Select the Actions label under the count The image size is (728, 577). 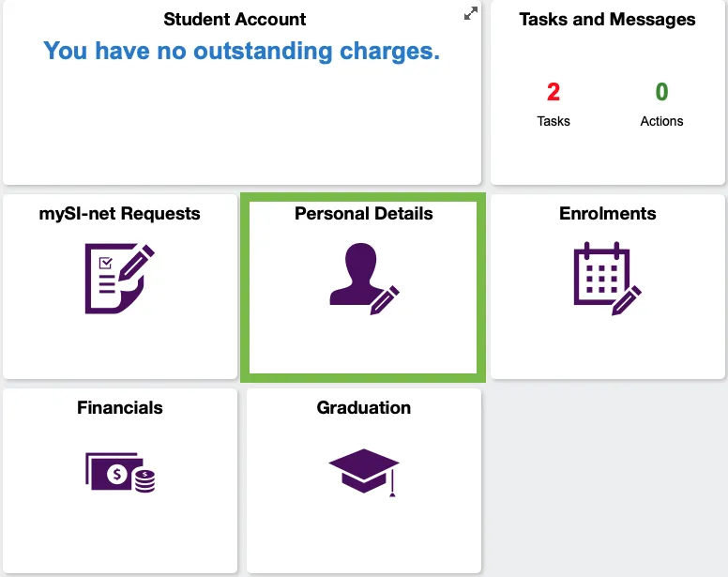pos(661,121)
